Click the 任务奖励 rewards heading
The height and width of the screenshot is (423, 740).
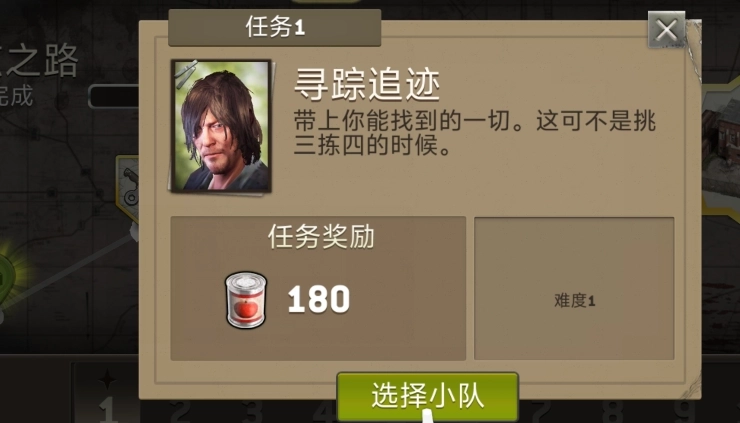[x=321, y=236]
